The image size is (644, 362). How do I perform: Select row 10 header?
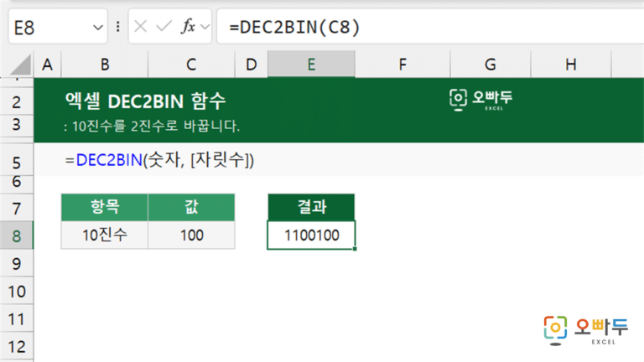[17, 291]
